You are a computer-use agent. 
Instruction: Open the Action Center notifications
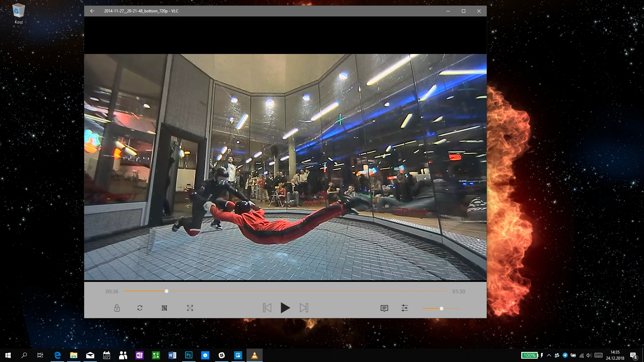[633, 356]
